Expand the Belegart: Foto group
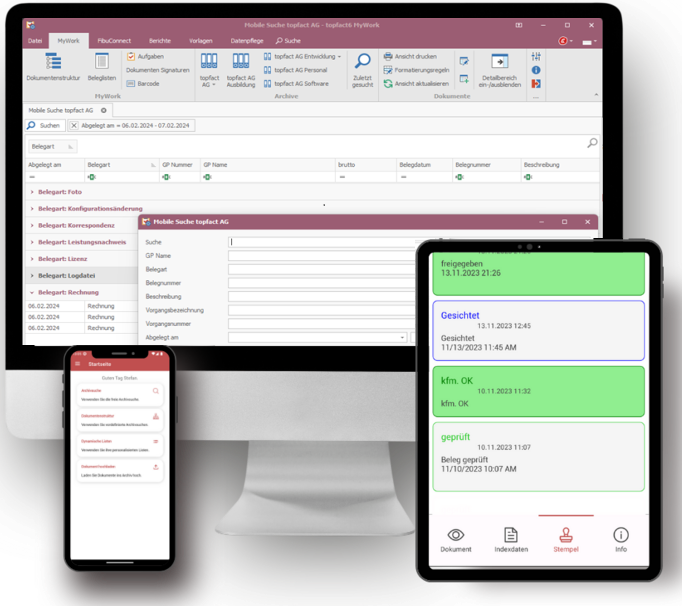Screen dimensions: 682x606 coord(31,191)
